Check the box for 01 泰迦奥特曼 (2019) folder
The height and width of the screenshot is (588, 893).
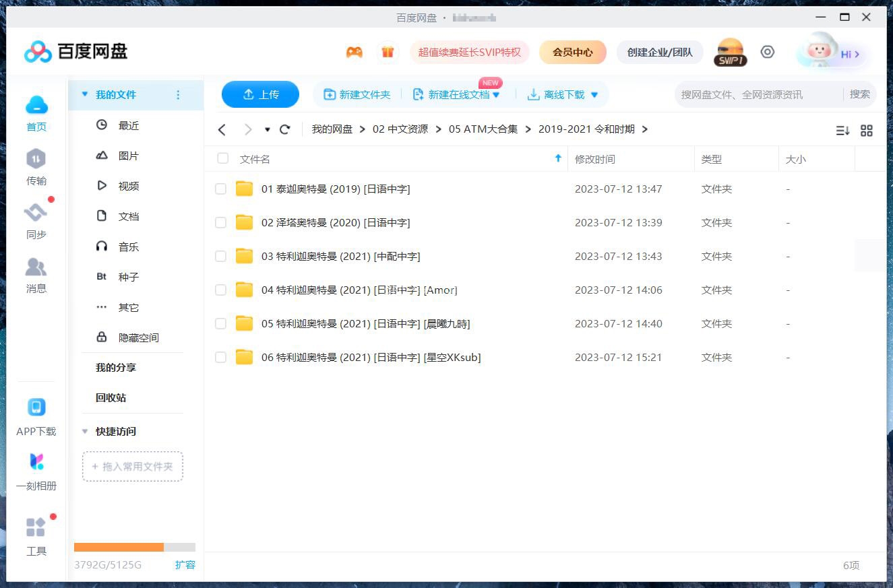pyautogui.click(x=220, y=189)
